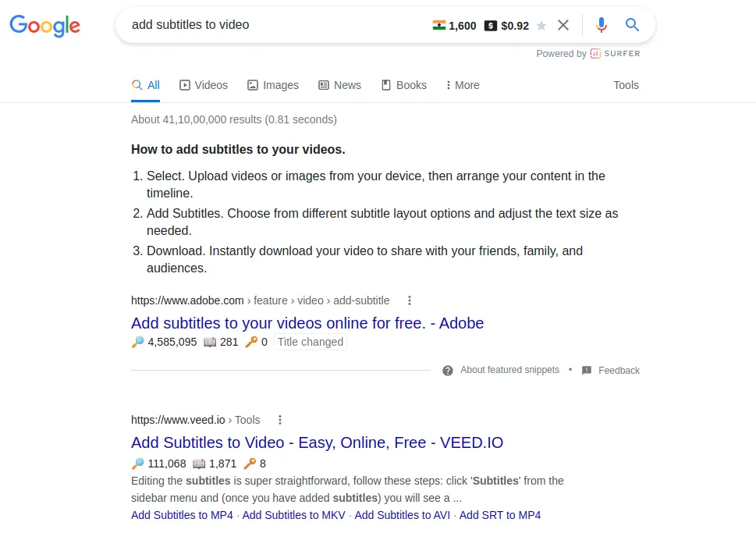
Task: Clear the search query with X
Action: 563,25
